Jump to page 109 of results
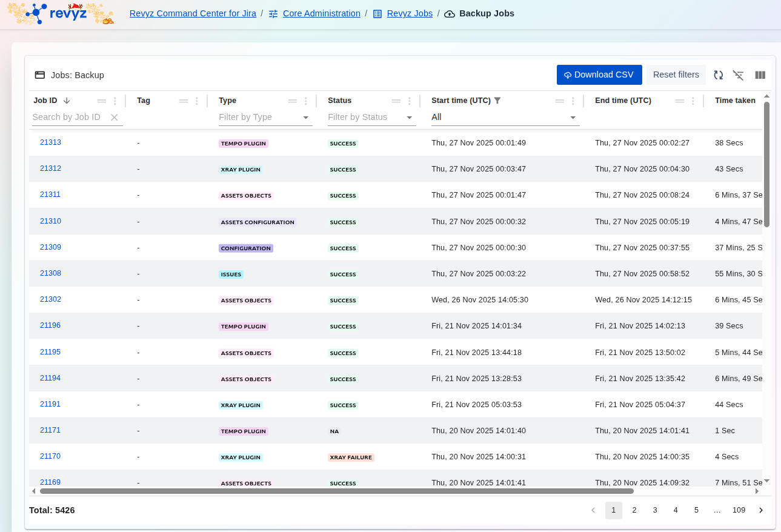 [x=739, y=510]
